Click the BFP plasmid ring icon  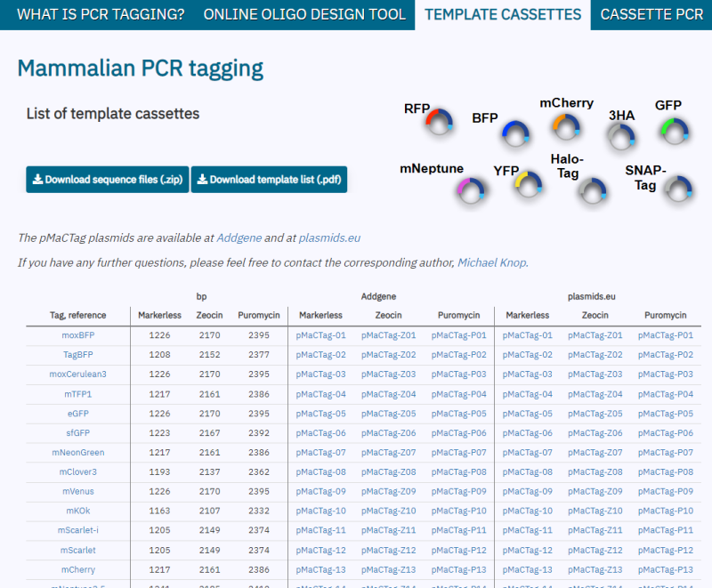[x=515, y=133]
